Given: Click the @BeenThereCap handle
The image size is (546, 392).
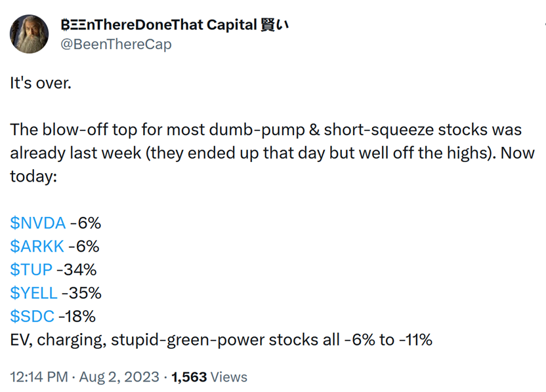Looking at the screenshot, I should coord(116,45).
